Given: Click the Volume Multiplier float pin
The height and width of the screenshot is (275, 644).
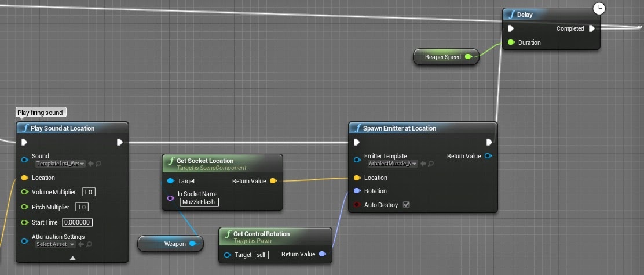Looking at the screenshot, I should 24,192.
